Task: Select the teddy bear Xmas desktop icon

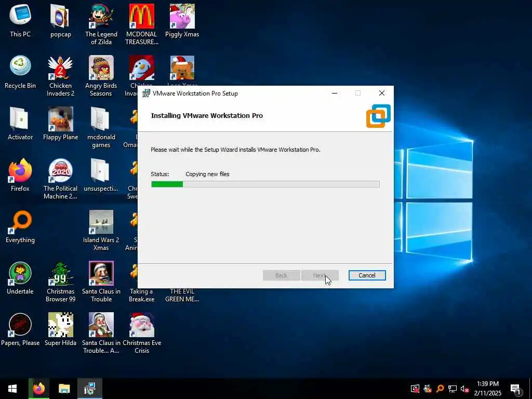Action: 182,68
